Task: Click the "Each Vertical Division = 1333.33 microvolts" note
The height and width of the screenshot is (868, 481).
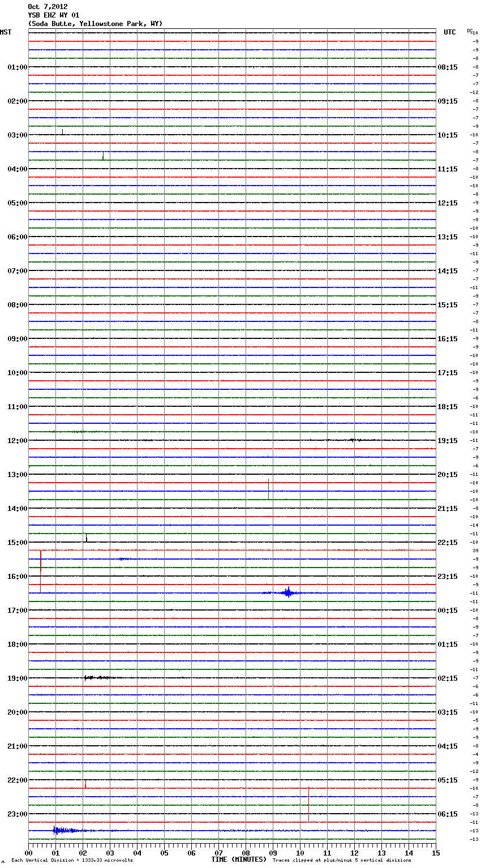Action: pyautogui.click(x=72, y=860)
